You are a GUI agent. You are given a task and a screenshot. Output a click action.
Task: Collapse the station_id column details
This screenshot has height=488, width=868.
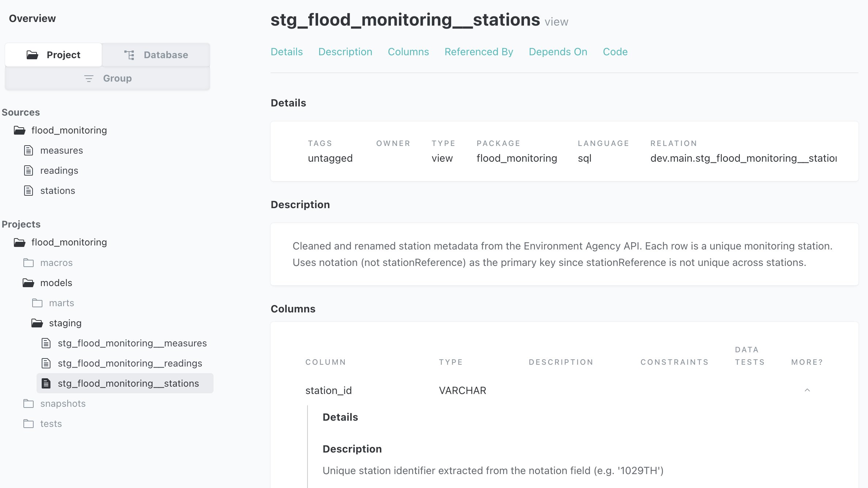click(808, 390)
